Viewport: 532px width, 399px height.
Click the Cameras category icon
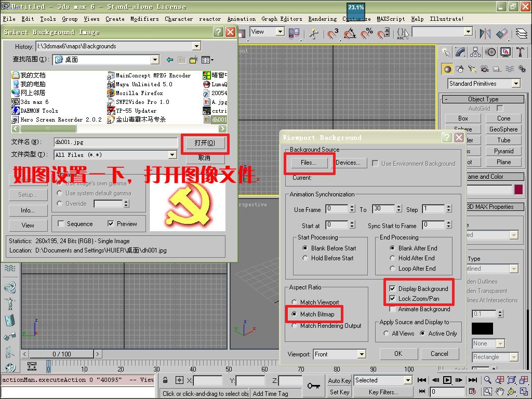(x=484, y=69)
